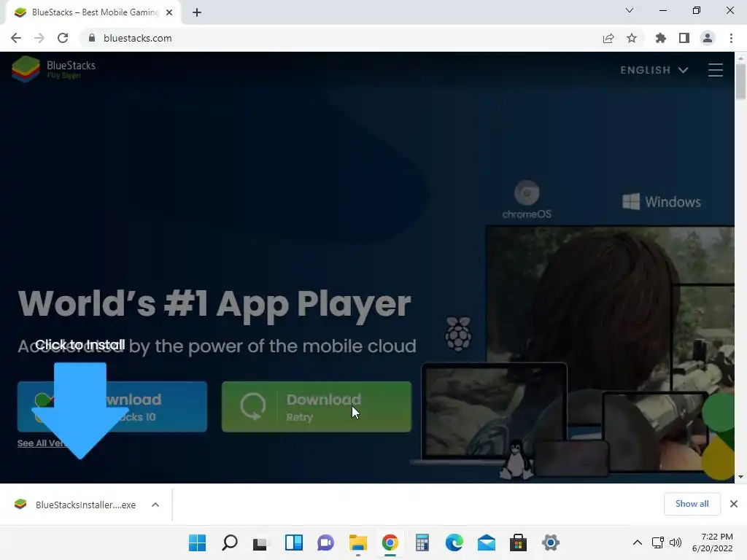Open Settings gear on taskbar
This screenshot has width=747, height=560.
pyautogui.click(x=550, y=542)
